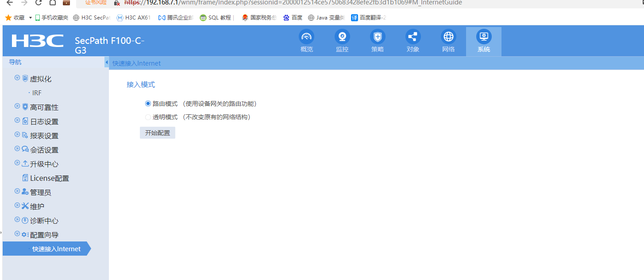This screenshot has width=644, height=280.
Task: Click the H3C logo
Action: pos(38,41)
